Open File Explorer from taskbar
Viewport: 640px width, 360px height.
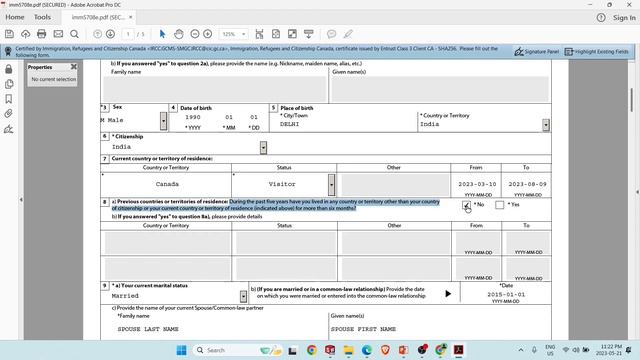pos(349,350)
